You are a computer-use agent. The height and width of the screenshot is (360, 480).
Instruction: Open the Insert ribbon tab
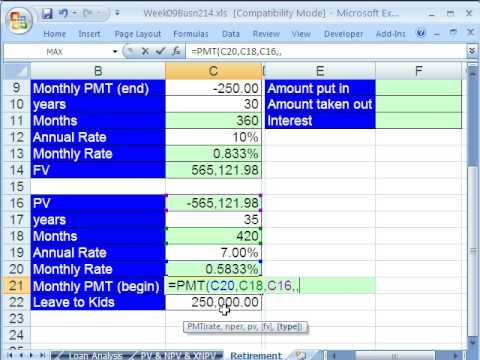pyautogui.click(x=89, y=34)
